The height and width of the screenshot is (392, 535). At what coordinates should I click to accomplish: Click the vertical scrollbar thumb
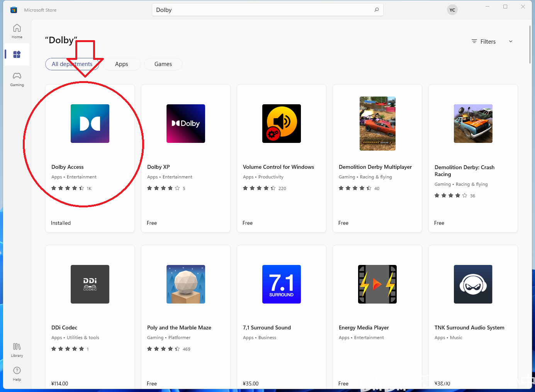[530, 45]
